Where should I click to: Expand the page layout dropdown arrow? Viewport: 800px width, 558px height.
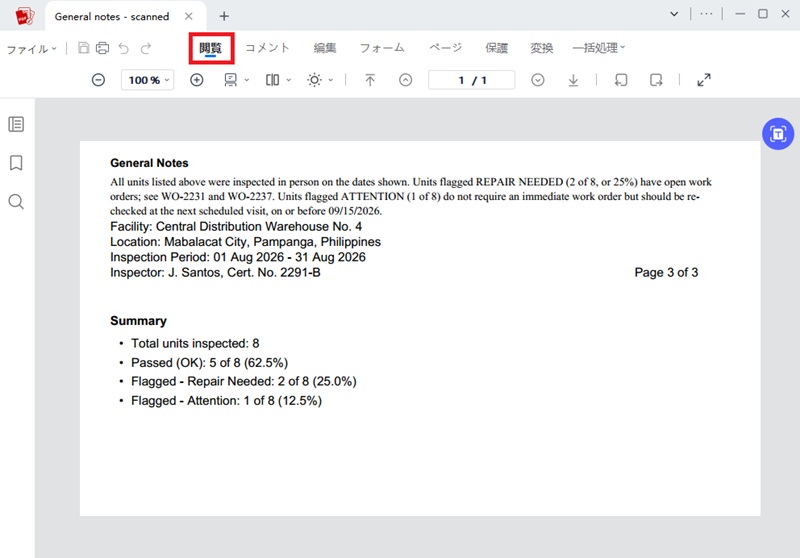click(x=289, y=80)
